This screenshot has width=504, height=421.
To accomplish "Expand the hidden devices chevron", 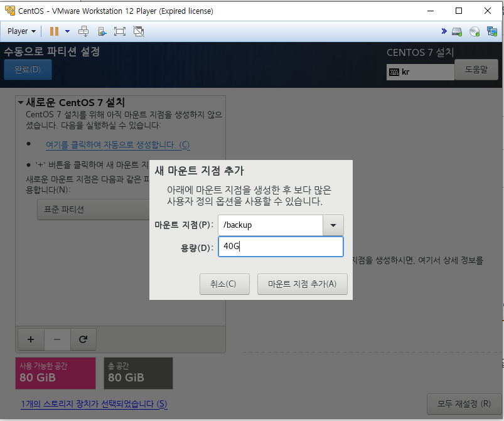I will tap(444, 31).
